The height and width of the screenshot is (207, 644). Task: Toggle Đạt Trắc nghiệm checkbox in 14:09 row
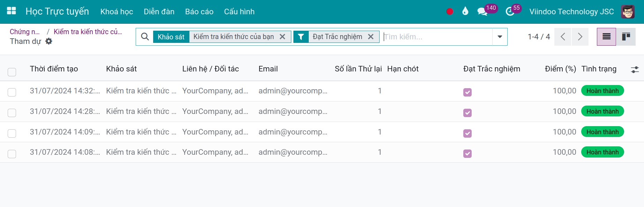pyautogui.click(x=467, y=133)
